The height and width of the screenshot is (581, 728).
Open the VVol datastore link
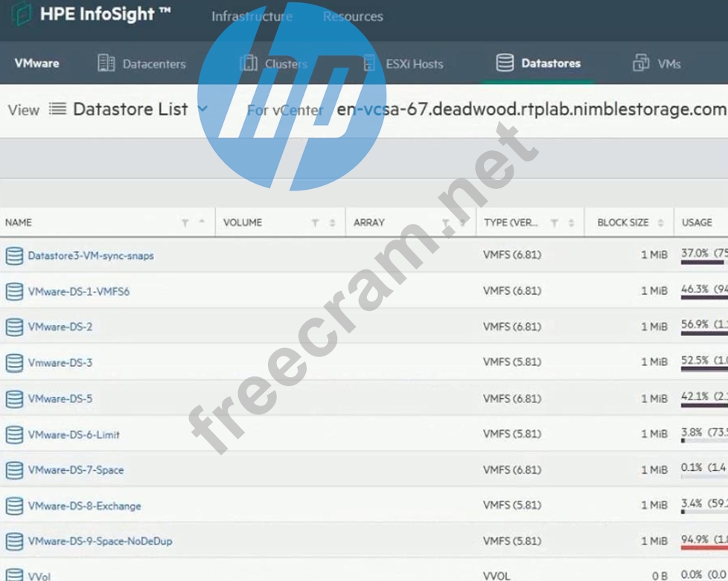[x=39, y=576]
